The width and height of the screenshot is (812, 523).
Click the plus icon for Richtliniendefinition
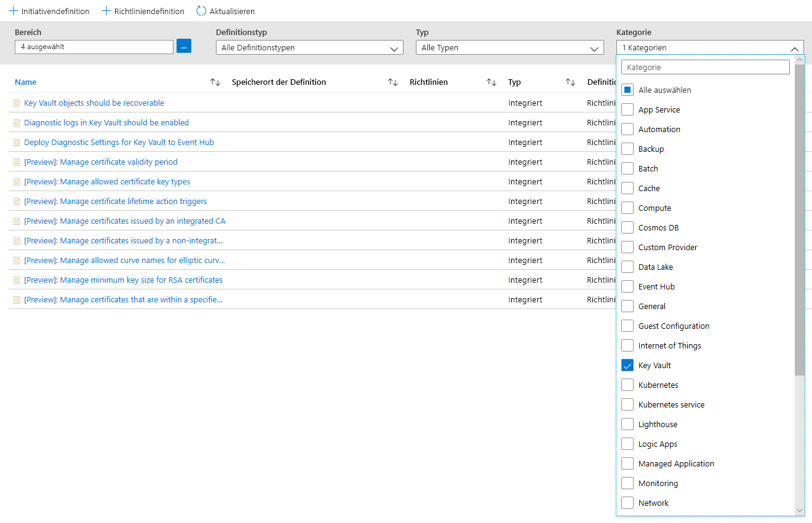click(x=106, y=11)
